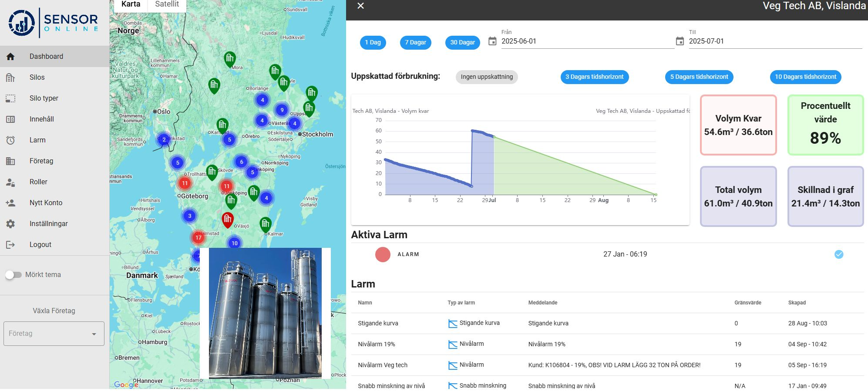This screenshot has width=868, height=392.
Task: Click the silo photo thumbnail
Action: click(x=265, y=313)
